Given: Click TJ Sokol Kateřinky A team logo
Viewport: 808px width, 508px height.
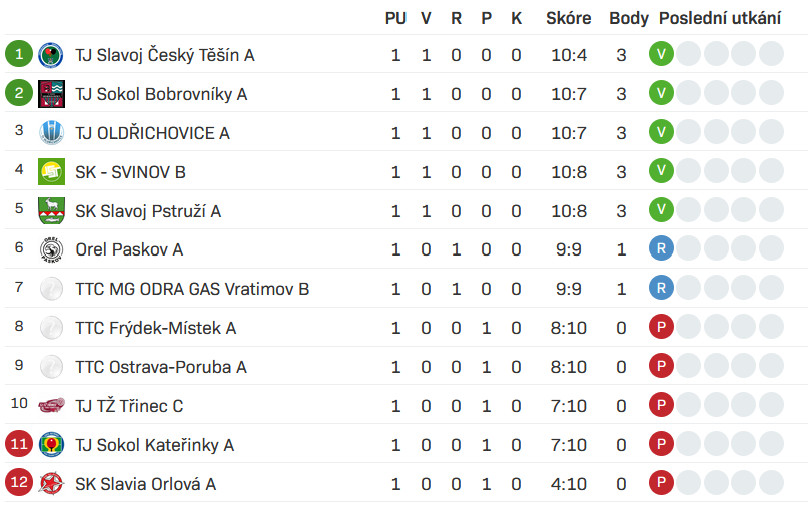Looking at the screenshot, I should pos(51,445).
